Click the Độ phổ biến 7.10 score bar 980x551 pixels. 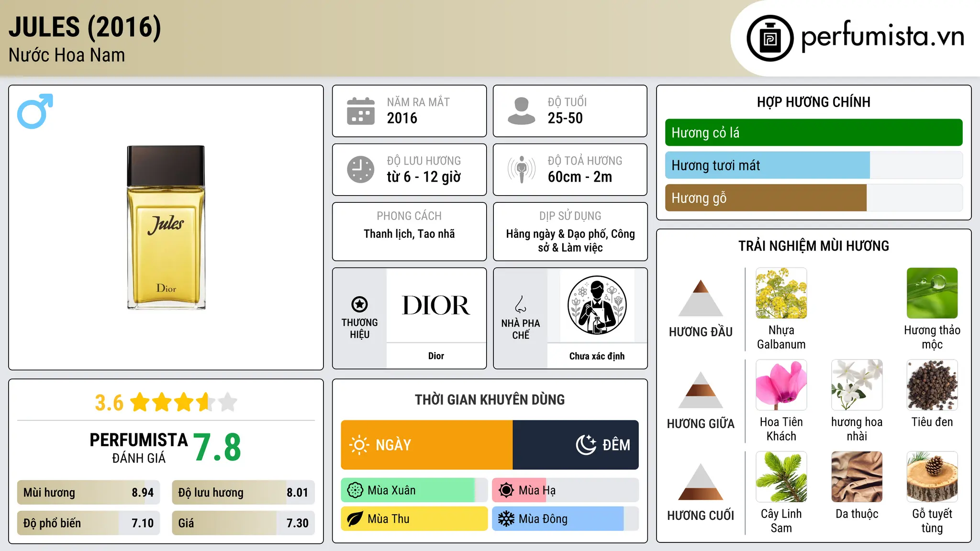click(89, 523)
